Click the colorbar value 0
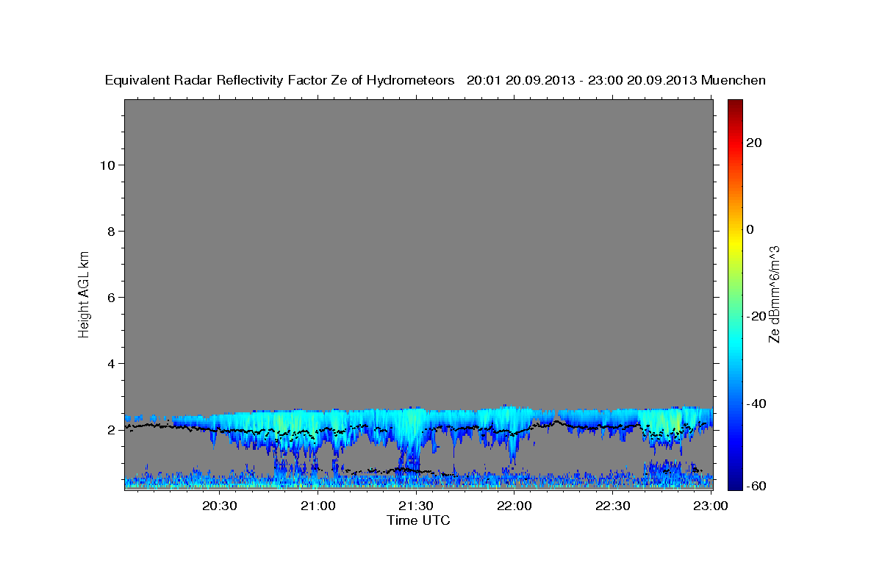Viewport: 882px width, 588px height. (x=751, y=229)
